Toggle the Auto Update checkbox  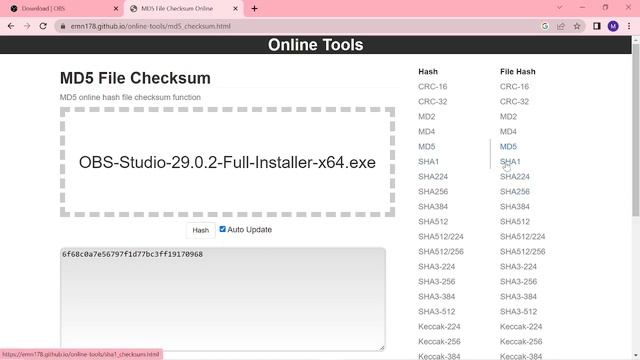point(222,229)
